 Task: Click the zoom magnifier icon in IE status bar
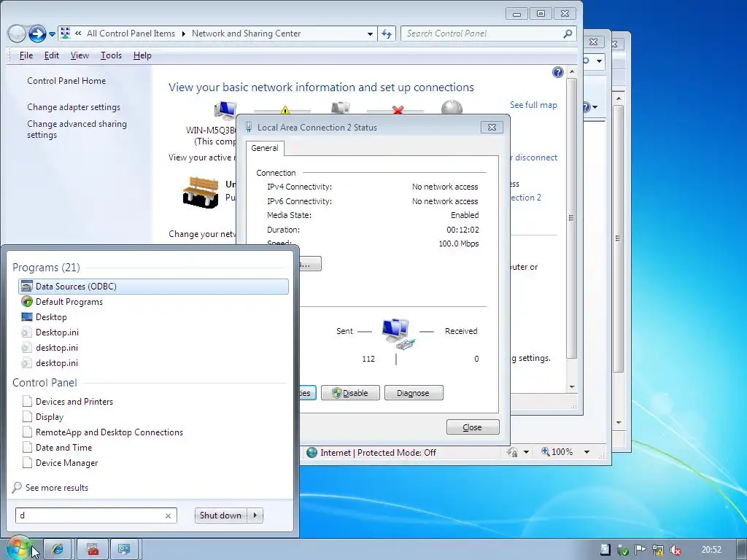coord(546,452)
